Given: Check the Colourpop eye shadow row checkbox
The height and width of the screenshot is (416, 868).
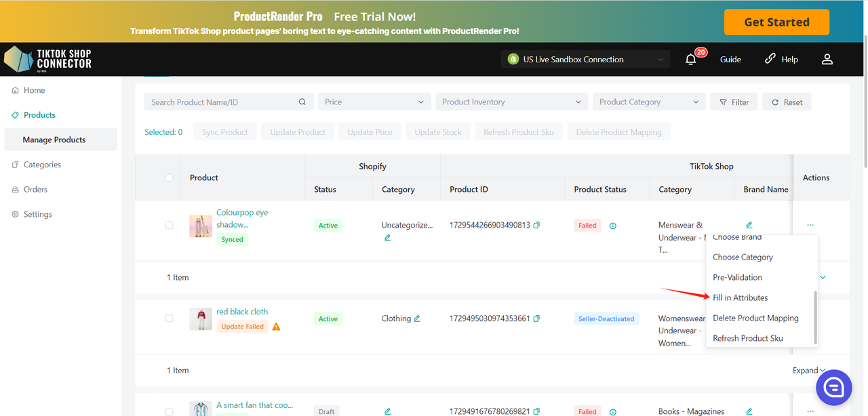Looking at the screenshot, I should (169, 225).
